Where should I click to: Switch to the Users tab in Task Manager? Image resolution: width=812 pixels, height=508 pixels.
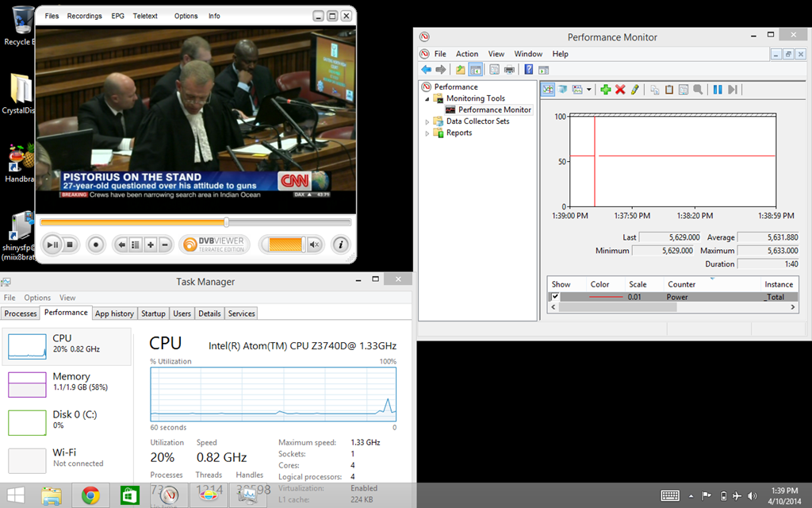(x=182, y=314)
